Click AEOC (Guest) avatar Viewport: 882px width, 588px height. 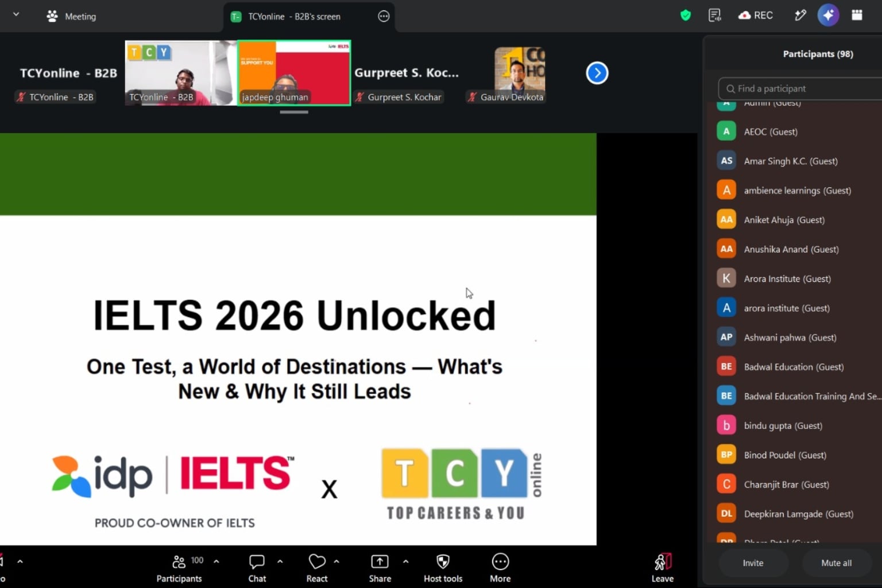point(726,131)
